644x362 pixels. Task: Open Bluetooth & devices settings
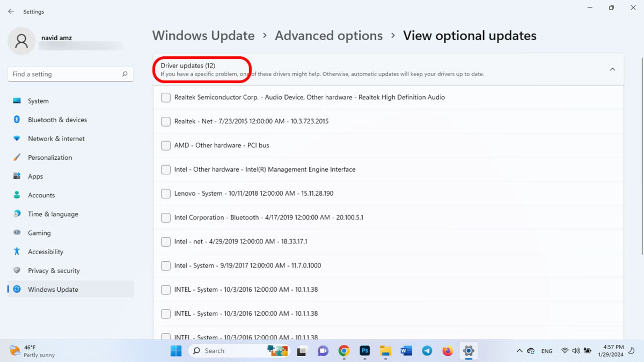point(70,120)
